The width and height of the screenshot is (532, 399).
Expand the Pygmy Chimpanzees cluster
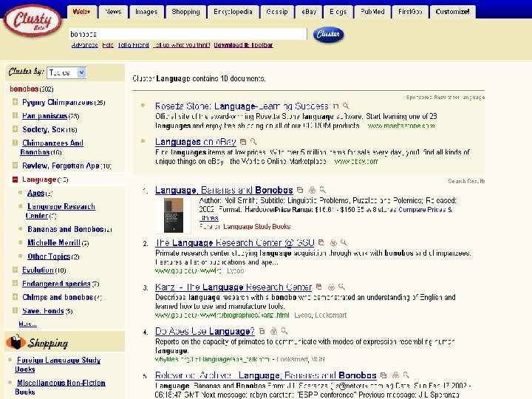point(15,102)
